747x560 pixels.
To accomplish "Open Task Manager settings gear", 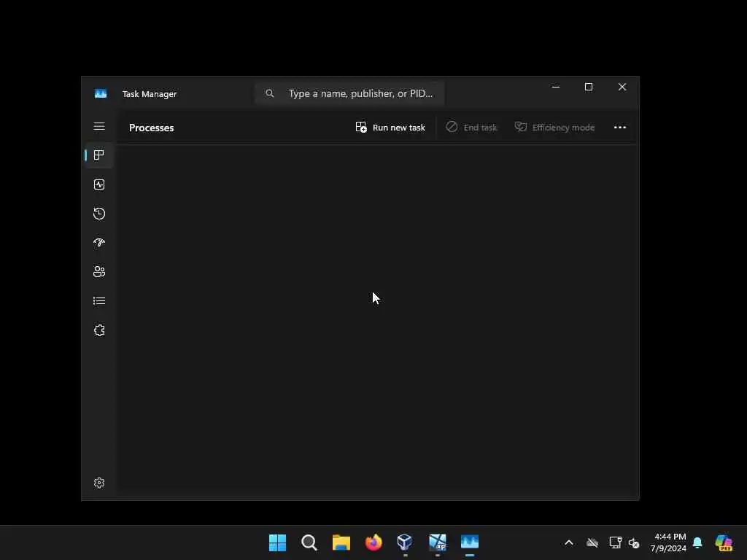I will coord(99,483).
